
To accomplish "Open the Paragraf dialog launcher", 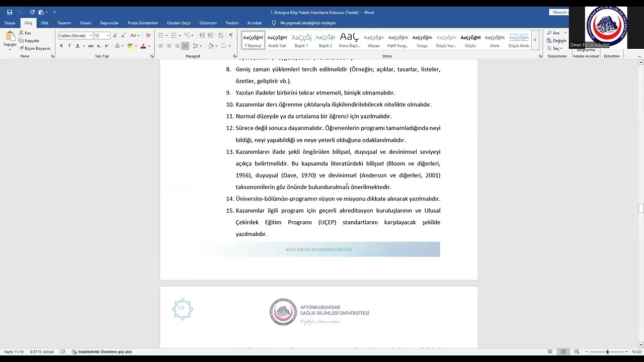I will click(x=235, y=56).
